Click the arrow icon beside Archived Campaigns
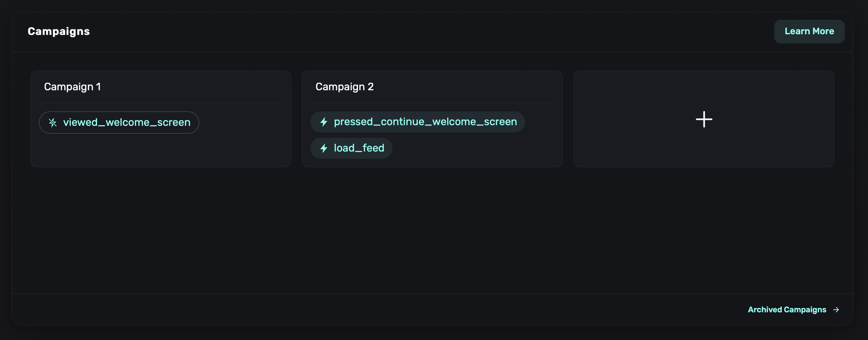This screenshot has width=868, height=340. pyautogui.click(x=836, y=310)
